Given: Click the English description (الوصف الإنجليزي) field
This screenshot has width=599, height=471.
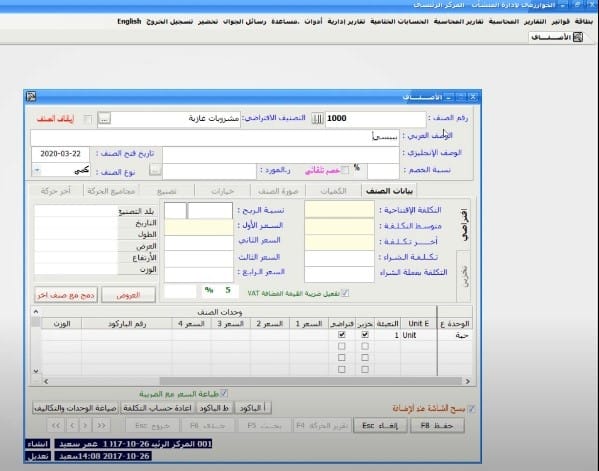Looking at the screenshot, I should point(281,155).
